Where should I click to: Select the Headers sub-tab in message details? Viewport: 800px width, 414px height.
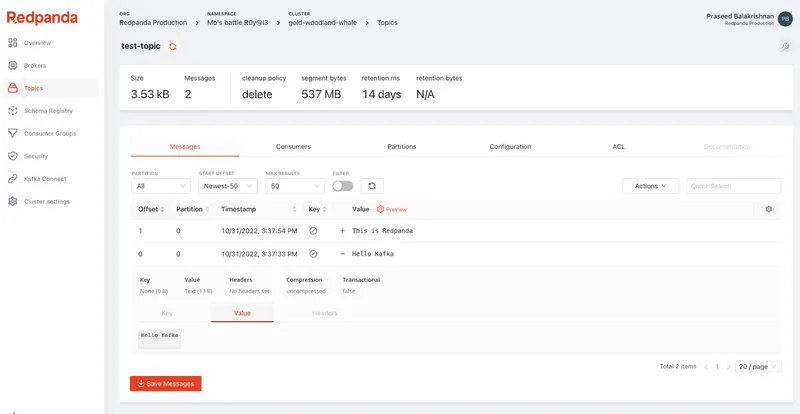click(325, 313)
